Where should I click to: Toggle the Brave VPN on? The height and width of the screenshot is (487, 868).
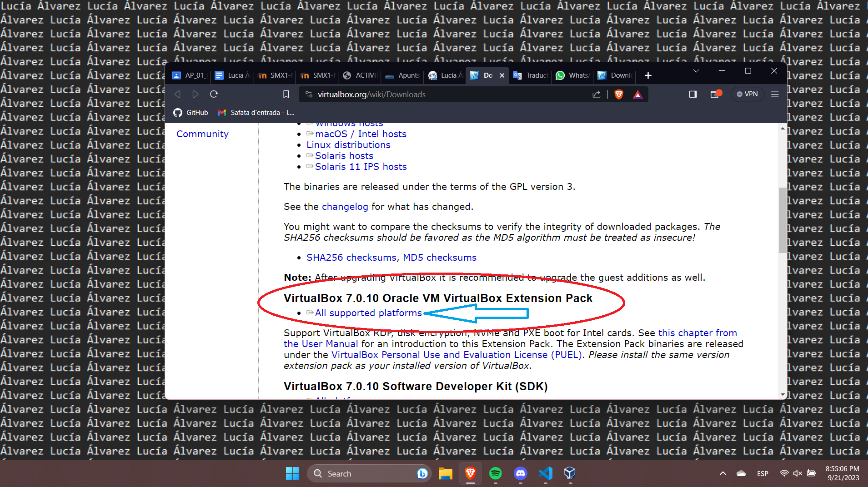[x=747, y=94]
